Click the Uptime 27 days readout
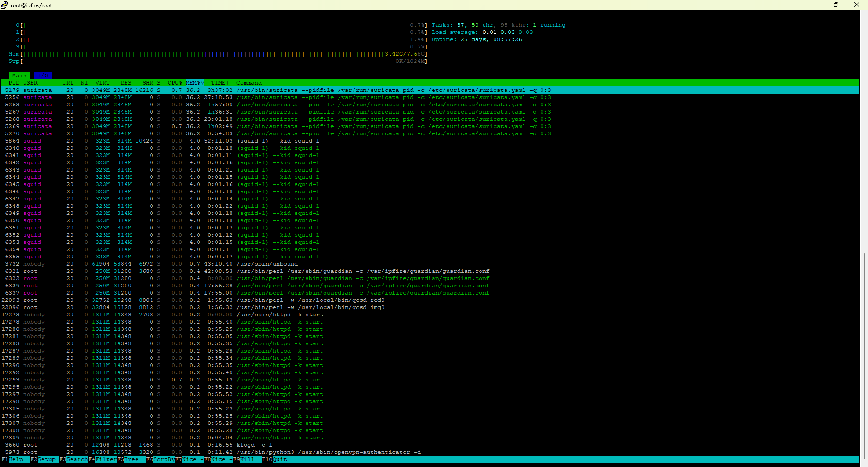 tap(477, 39)
